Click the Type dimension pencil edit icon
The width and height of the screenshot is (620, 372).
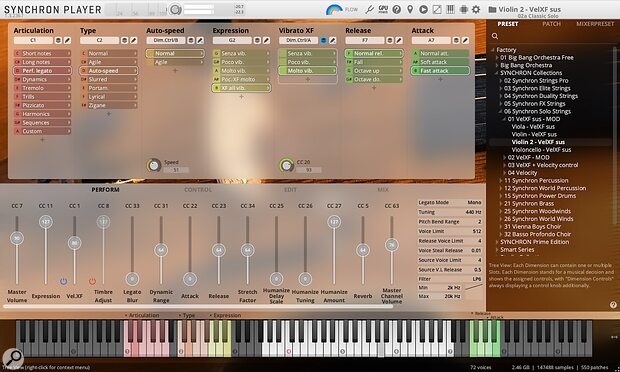134,40
